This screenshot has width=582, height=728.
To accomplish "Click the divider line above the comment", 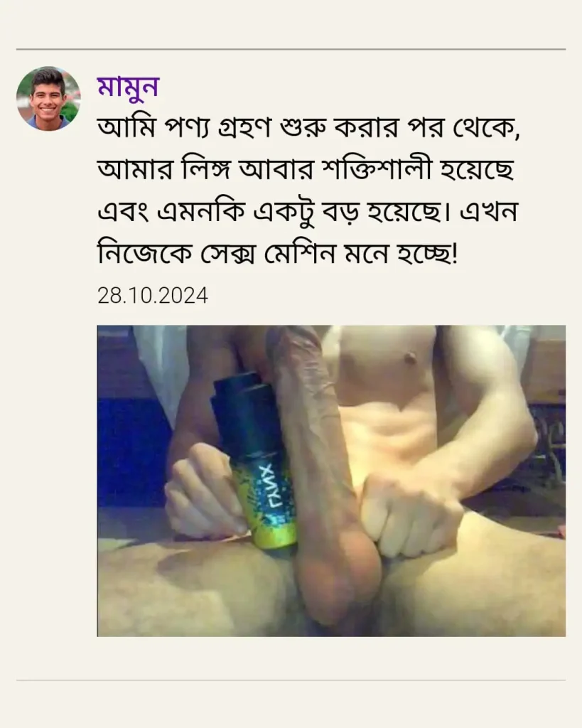I will pyautogui.click(x=291, y=49).
